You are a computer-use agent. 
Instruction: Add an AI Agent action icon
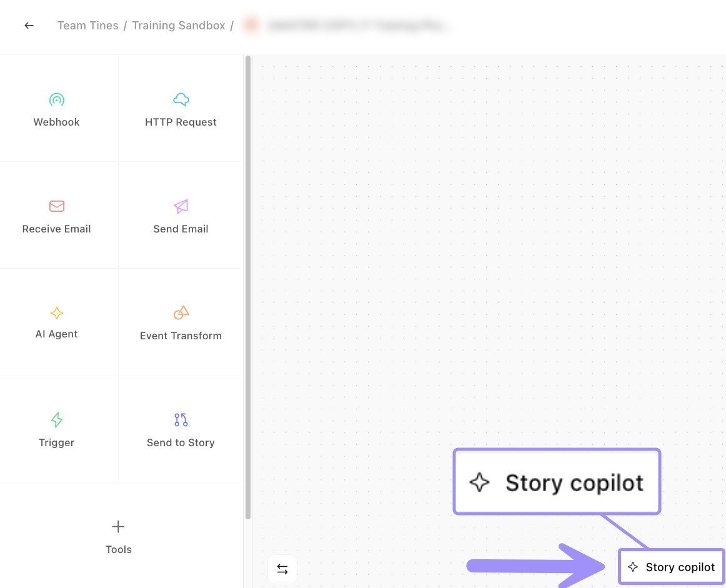[57, 313]
